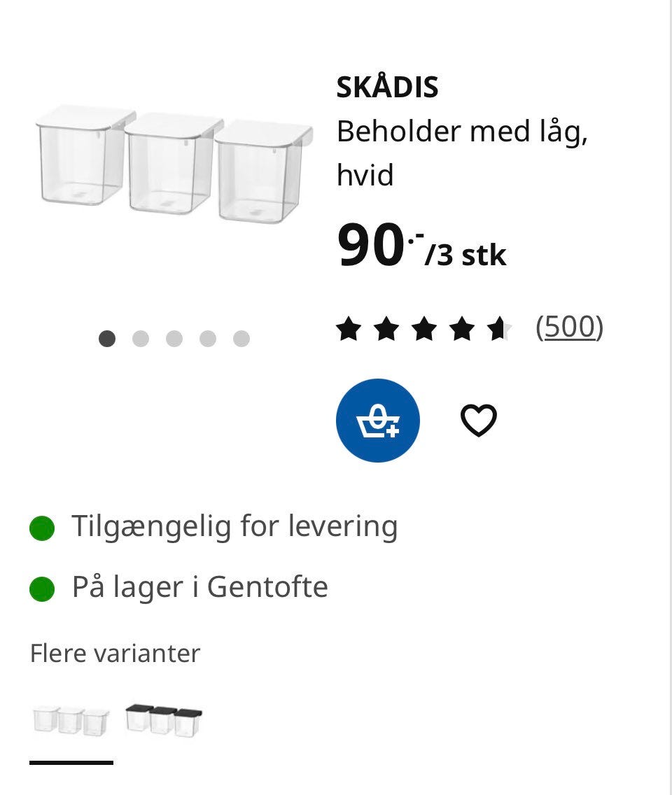Click the five-star rating icons
Screen dimensions: 672x795
(423, 328)
